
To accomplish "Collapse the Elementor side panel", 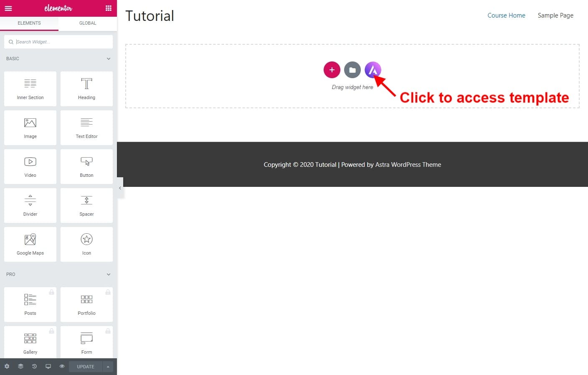I will [x=120, y=188].
